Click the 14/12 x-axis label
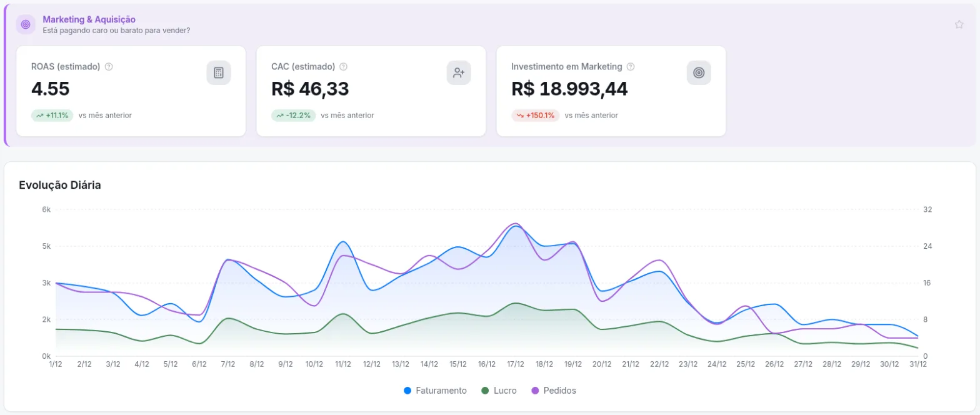This screenshot has width=980, height=415. 429,364
